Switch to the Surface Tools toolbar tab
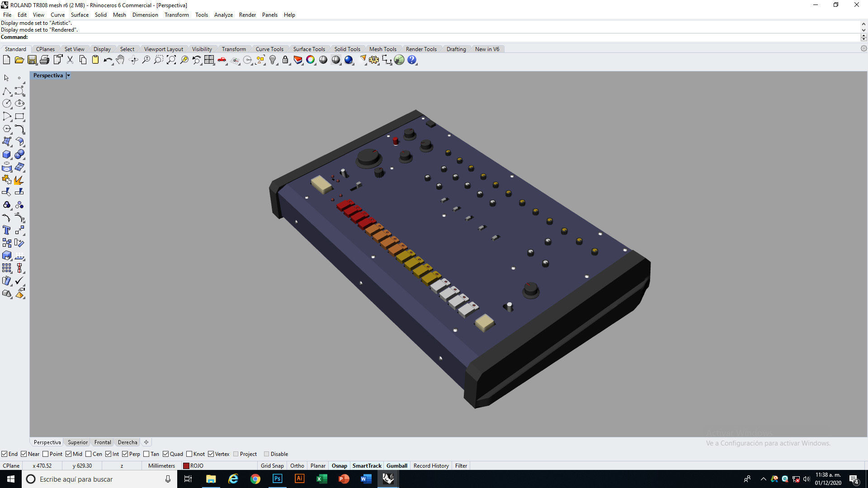 (309, 49)
